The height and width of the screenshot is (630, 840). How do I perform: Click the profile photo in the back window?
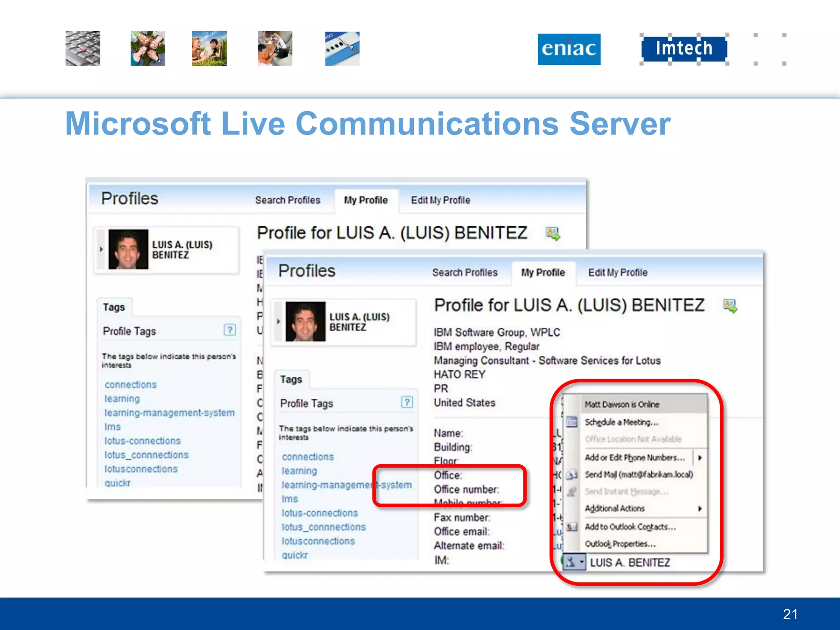128,249
